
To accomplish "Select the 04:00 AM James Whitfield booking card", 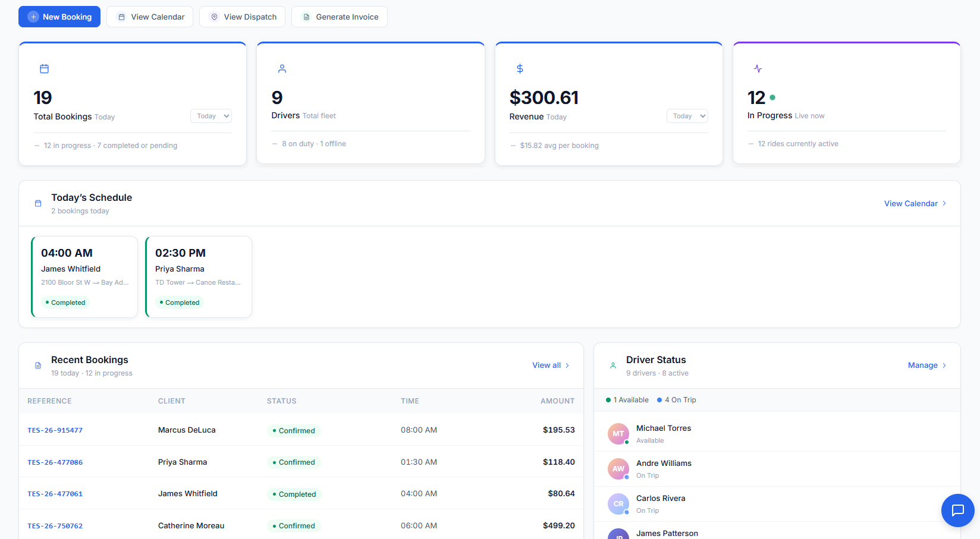I will click(x=84, y=277).
